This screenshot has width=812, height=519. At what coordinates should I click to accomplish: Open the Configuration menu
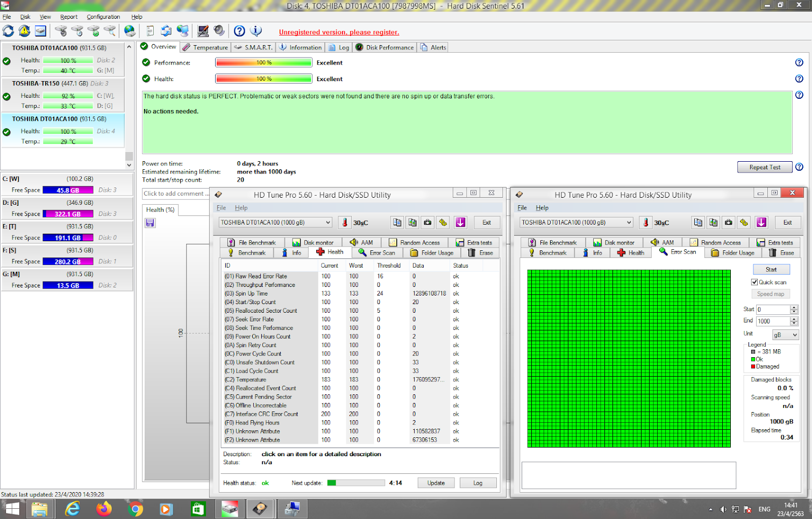pos(103,17)
